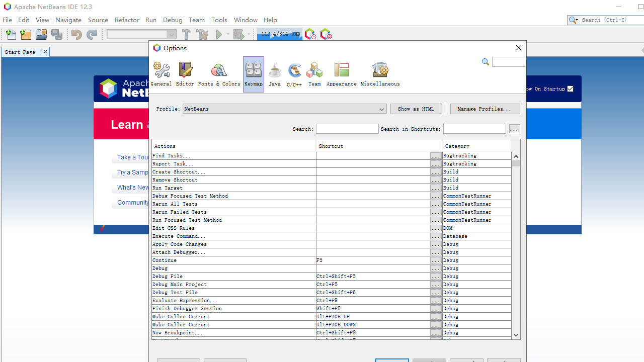Open the Miscellaneous options category
The width and height of the screenshot is (644, 362).
pos(380,74)
